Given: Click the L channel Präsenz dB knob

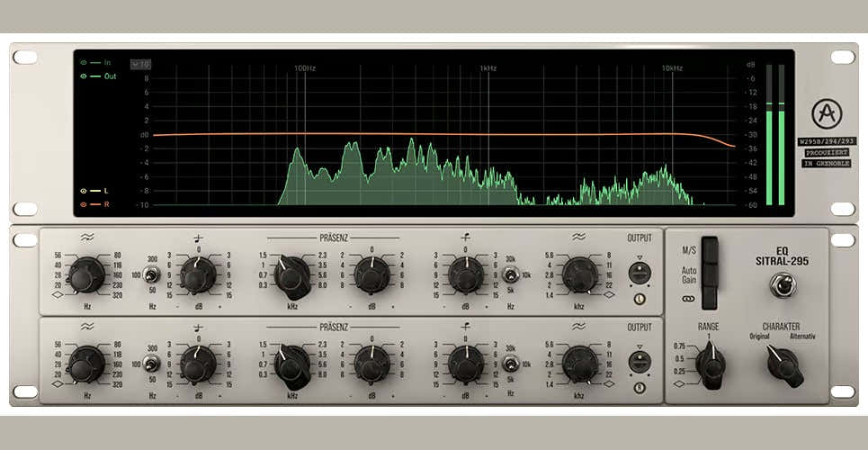Looking at the screenshot, I should [x=372, y=274].
